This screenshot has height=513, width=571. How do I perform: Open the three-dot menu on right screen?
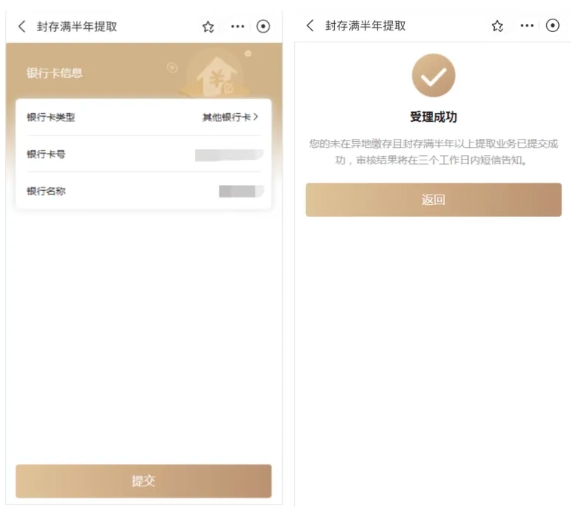tap(527, 25)
